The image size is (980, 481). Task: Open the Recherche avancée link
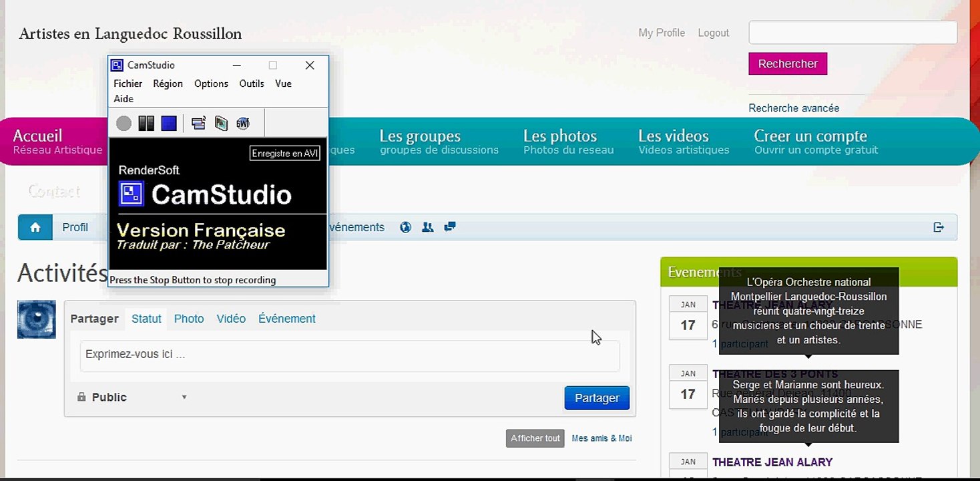(x=794, y=108)
